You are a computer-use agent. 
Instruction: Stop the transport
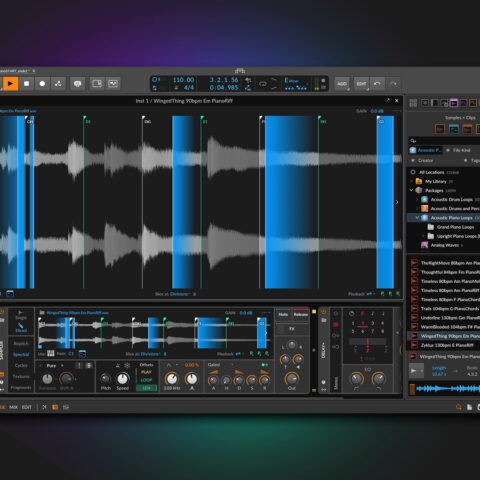coord(26,83)
